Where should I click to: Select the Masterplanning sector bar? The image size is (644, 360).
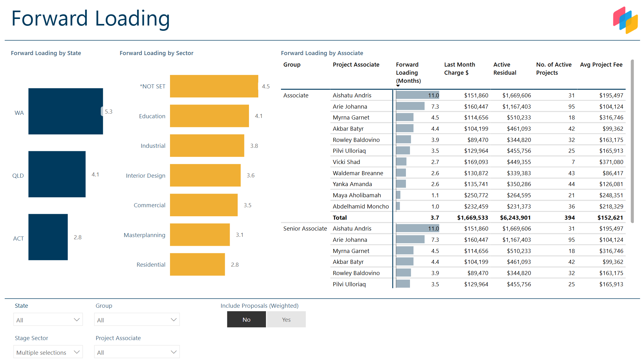(200, 235)
